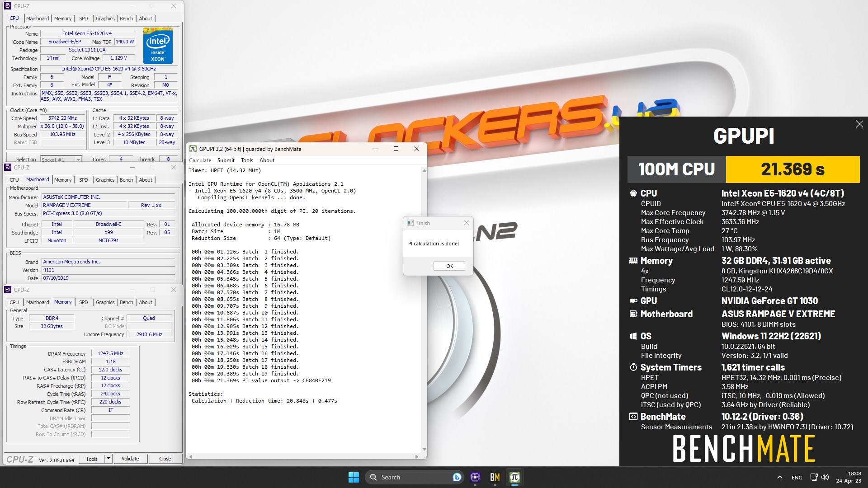Image resolution: width=868 pixels, height=488 pixels.
Task: Click the PI value output line CB840E219
Action: tap(261, 380)
